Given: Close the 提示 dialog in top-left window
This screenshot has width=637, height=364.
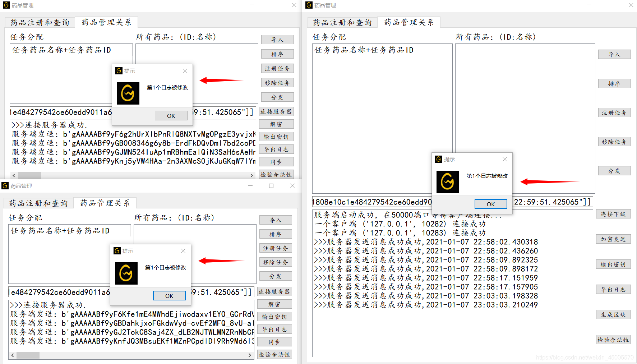Looking at the screenshot, I should pyautogui.click(x=185, y=71).
